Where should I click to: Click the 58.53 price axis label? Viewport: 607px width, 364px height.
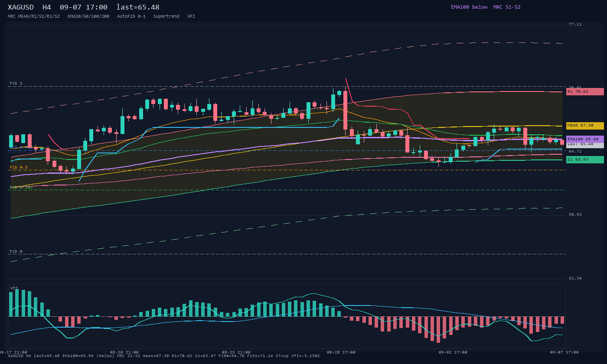click(x=575, y=214)
